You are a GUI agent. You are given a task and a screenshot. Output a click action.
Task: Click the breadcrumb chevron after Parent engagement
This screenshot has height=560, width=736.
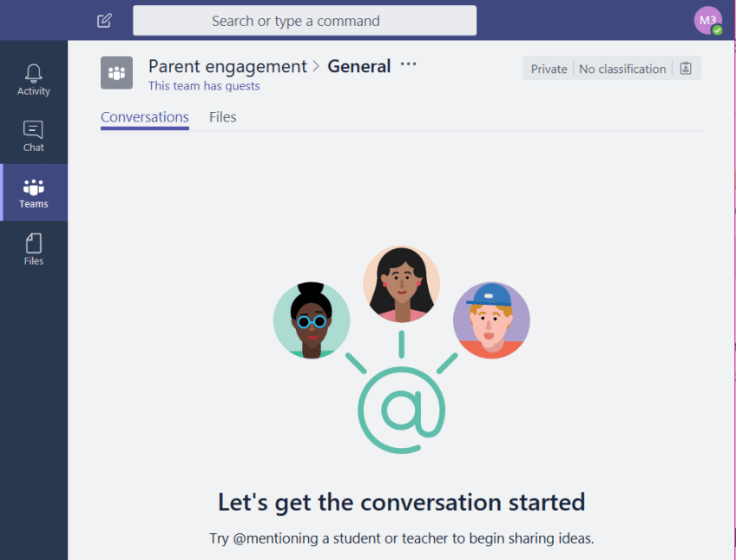tap(317, 67)
